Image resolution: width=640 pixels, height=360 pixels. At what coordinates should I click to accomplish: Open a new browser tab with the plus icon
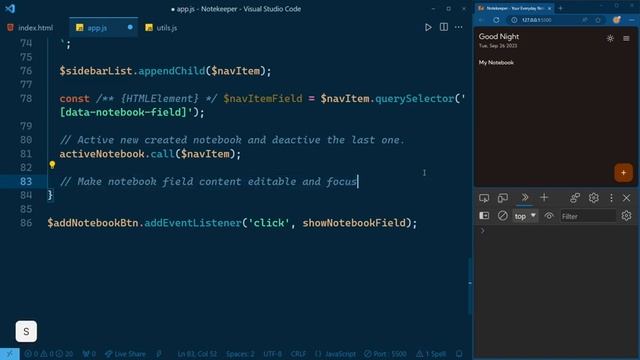560,8
